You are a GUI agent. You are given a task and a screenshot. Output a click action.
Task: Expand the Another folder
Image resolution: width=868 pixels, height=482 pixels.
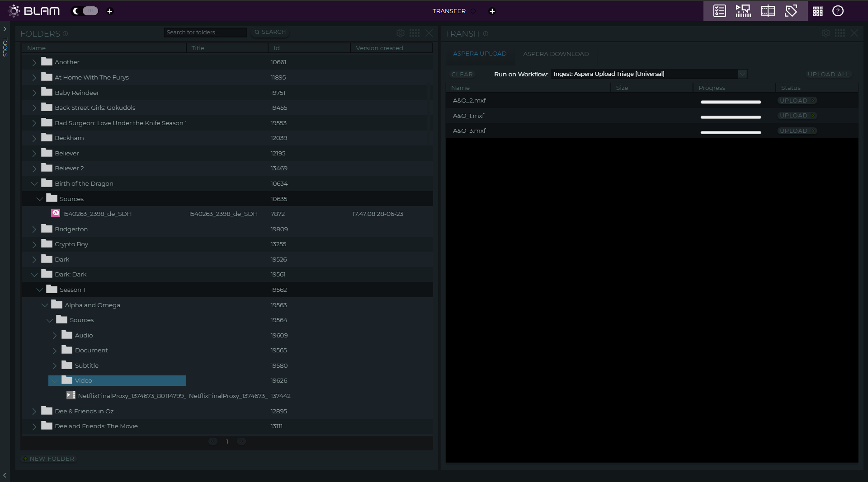34,62
